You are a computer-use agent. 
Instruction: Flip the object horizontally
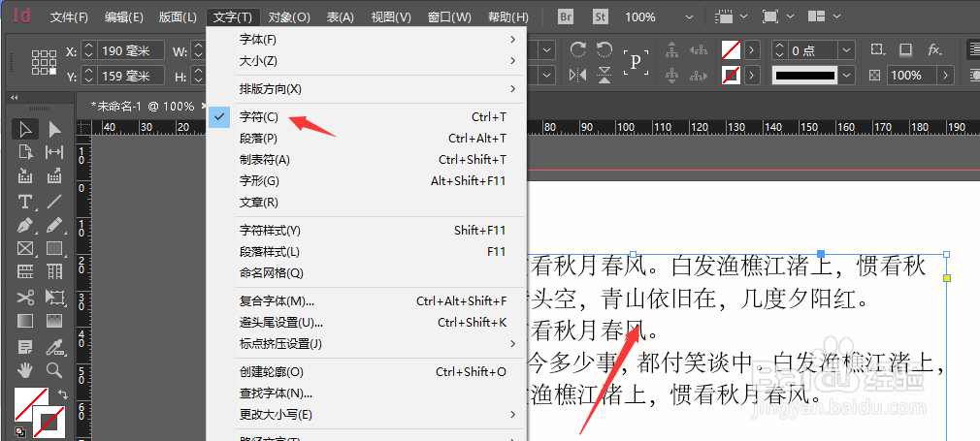[x=578, y=75]
